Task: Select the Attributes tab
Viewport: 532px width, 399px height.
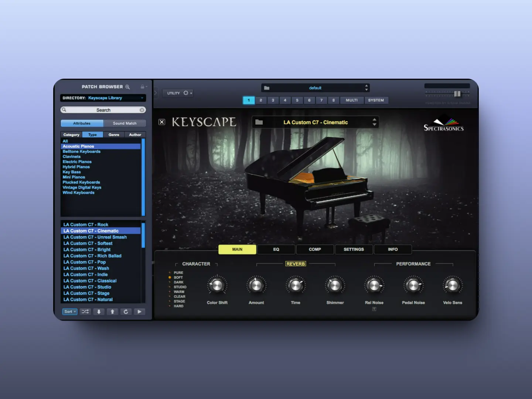Action: [x=82, y=123]
